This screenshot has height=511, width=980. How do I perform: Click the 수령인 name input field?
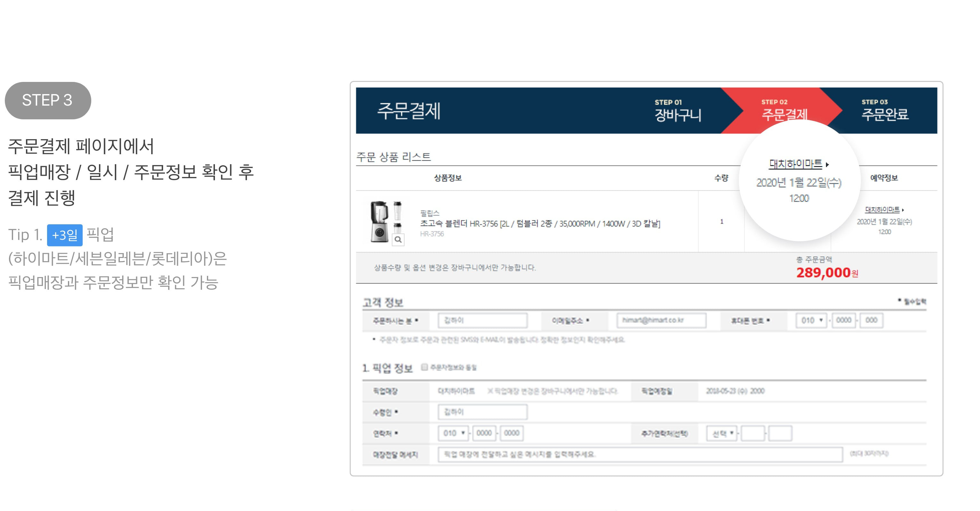click(x=483, y=412)
